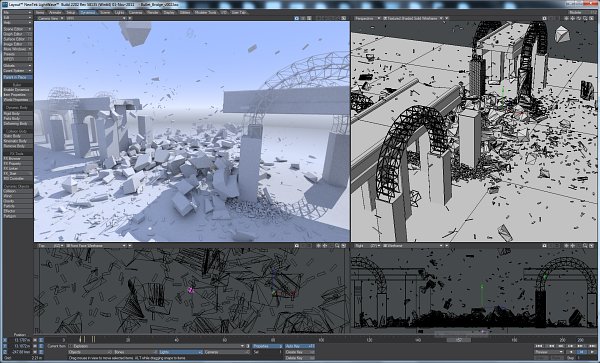
Task: Open the Current Item dropdown showing Explosion
Action: (156, 346)
